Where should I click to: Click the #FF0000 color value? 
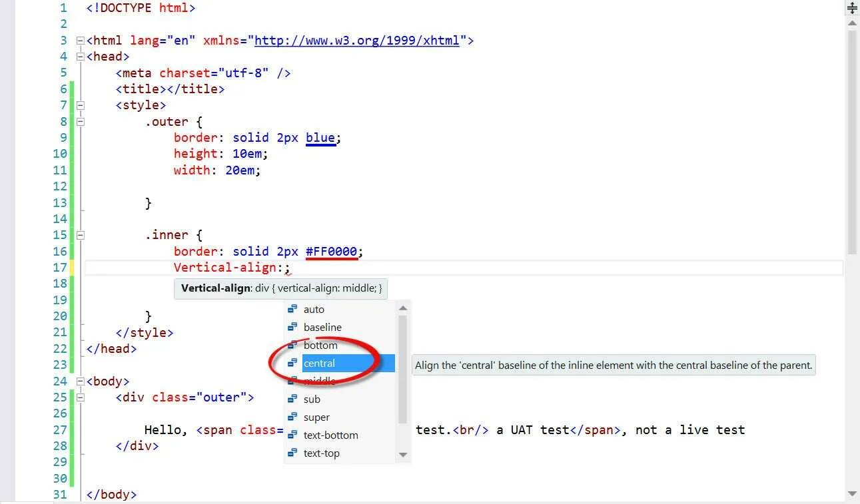(x=332, y=252)
